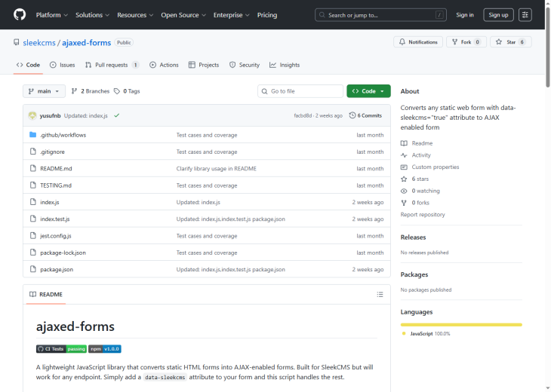Click the Notifications bell button
The image size is (551, 392).
pos(418,42)
